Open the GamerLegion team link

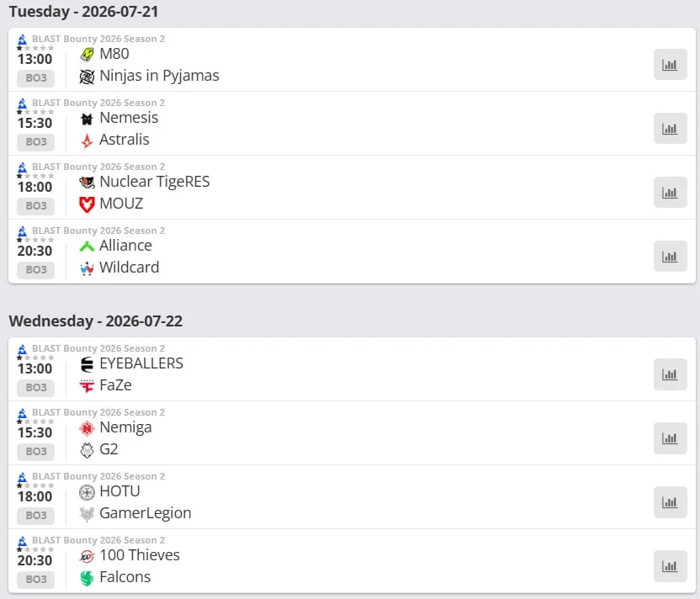coord(145,513)
